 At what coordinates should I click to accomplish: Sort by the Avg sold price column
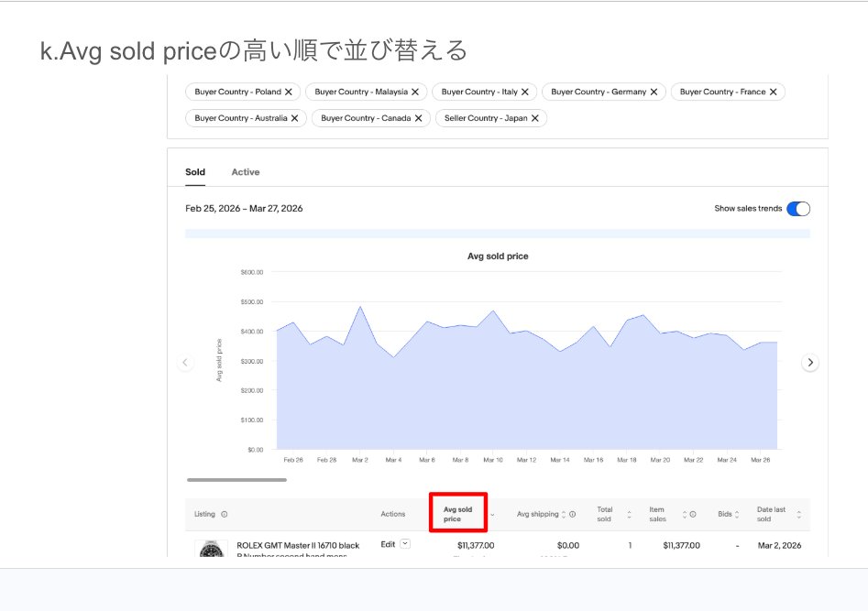click(458, 515)
